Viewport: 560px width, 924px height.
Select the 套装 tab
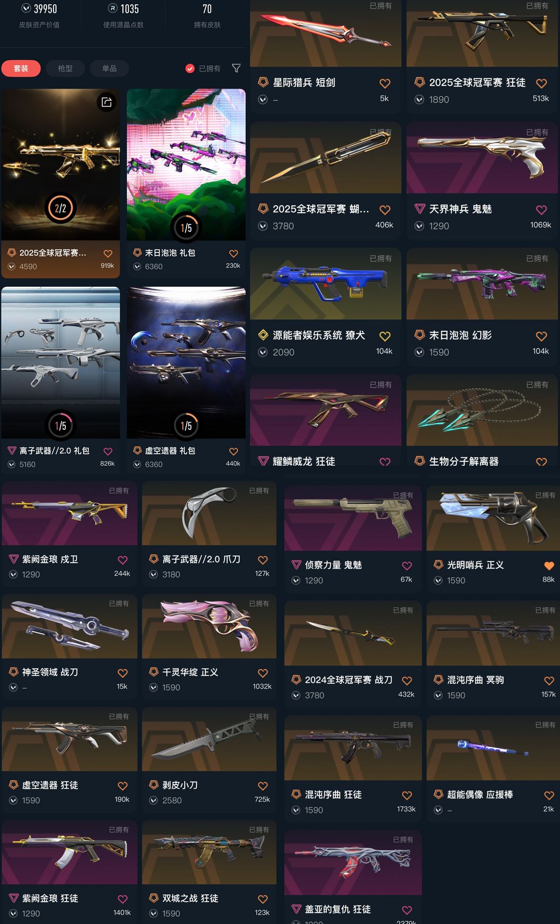point(21,68)
